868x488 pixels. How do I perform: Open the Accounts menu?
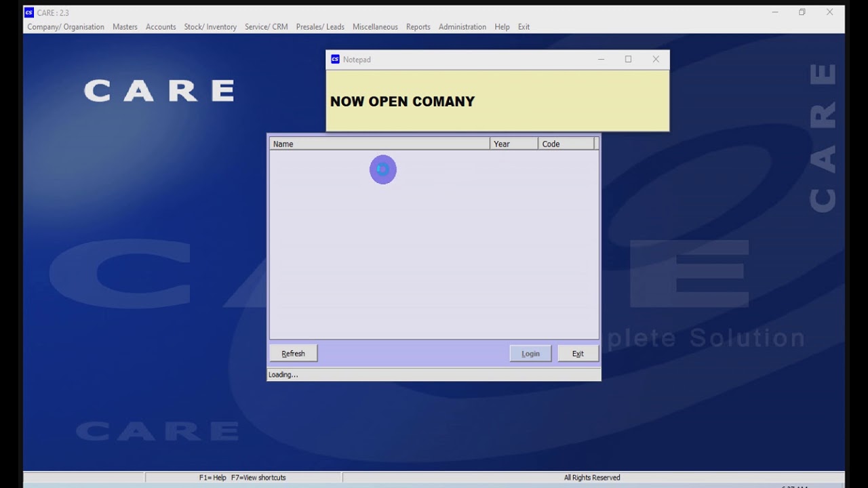pyautogui.click(x=161, y=27)
